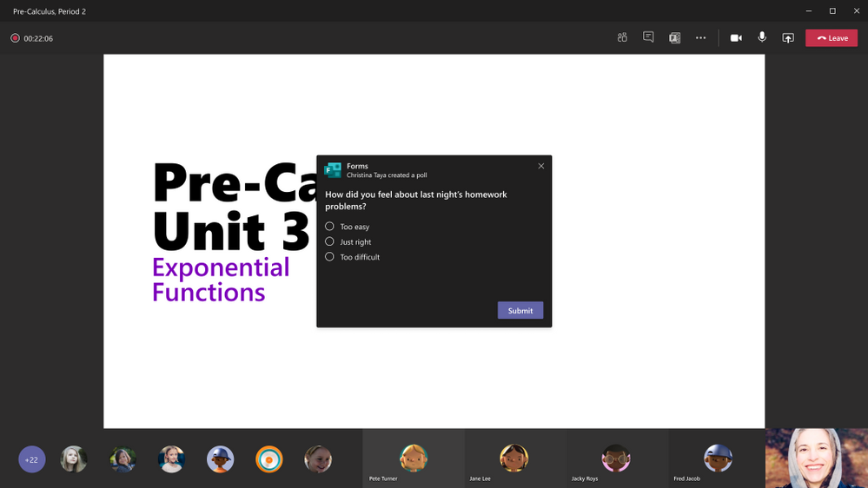Open the participants panel icon

[x=622, y=37]
